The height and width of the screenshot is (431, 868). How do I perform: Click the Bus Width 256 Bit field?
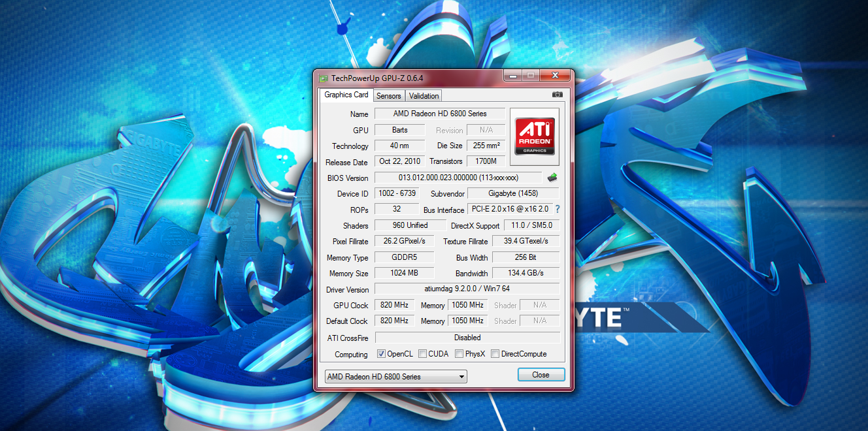[525, 257]
